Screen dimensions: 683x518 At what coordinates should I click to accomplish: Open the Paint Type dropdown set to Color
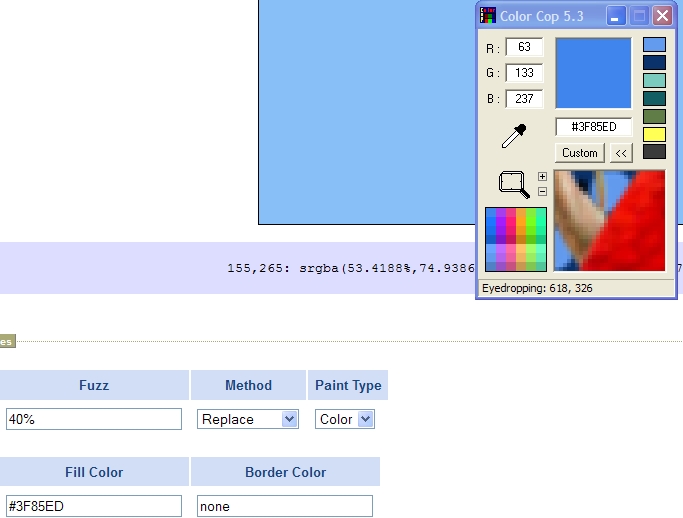345,419
